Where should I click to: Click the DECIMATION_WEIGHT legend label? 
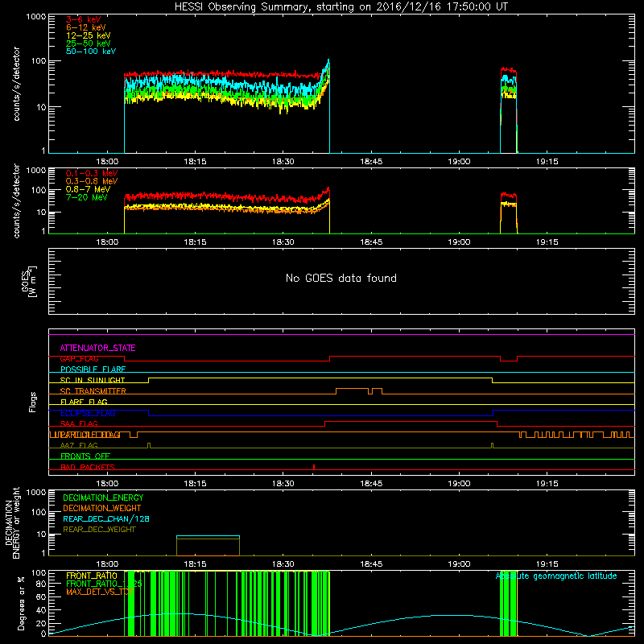[102, 508]
